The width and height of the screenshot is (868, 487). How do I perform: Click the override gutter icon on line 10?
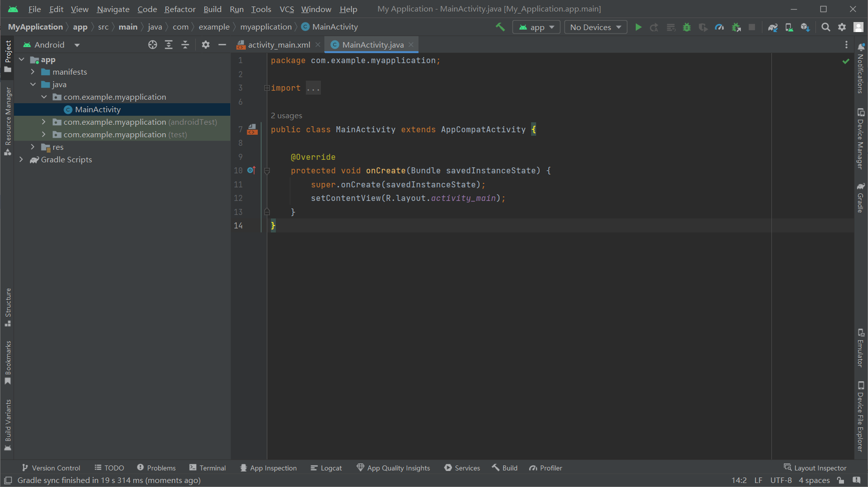(x=251, y=170)
